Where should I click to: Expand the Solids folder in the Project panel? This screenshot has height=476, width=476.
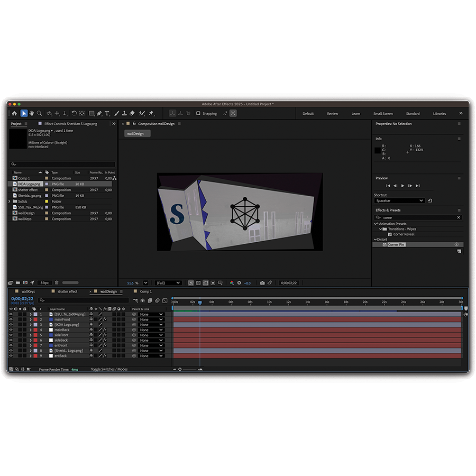pyautogui.click(x=9, y=200)
